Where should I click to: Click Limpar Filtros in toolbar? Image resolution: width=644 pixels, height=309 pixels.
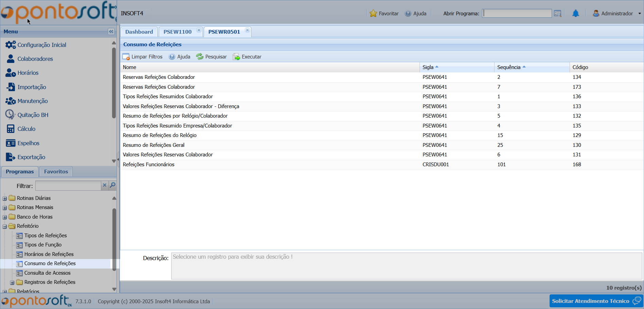pyautogui.click(x=143, y=57)
